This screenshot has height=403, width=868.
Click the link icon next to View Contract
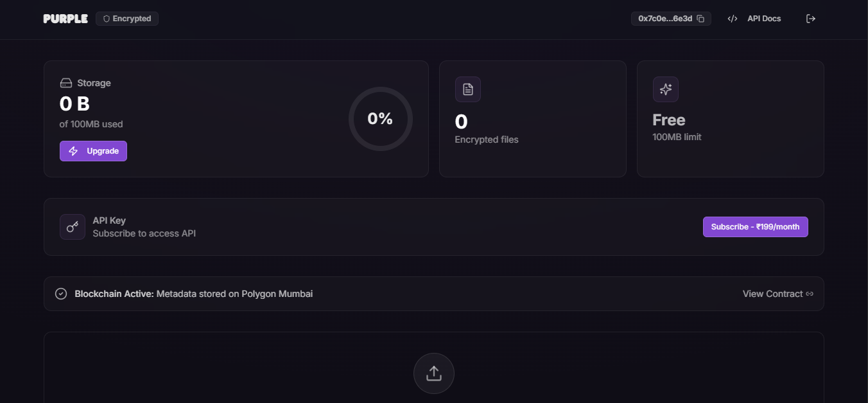(810, 294)
